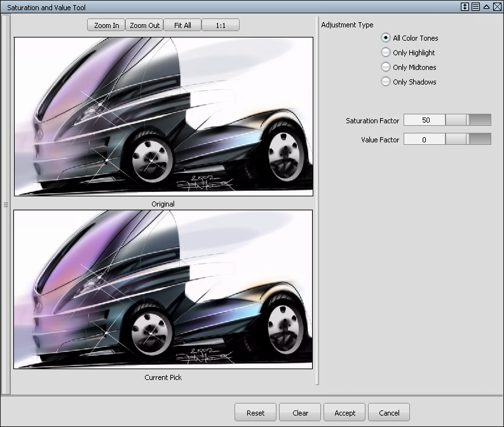Select Only Midtones adjustment type

409,67
